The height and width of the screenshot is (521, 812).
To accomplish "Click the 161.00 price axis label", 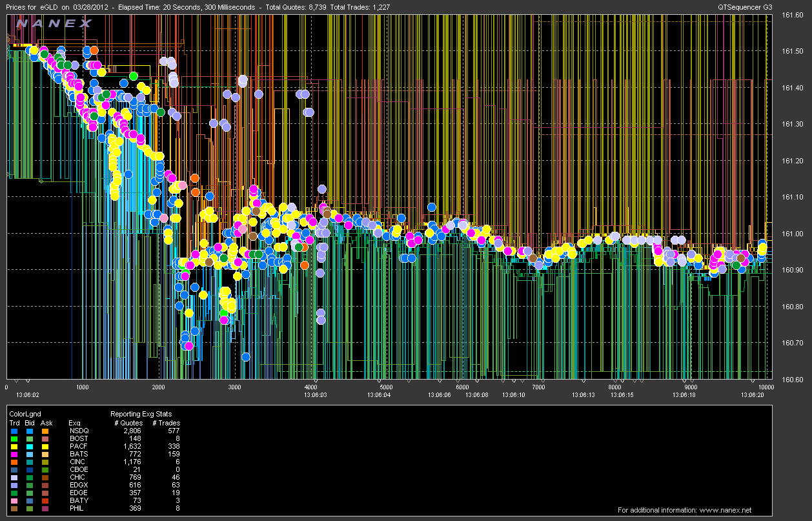I will 791,234.
